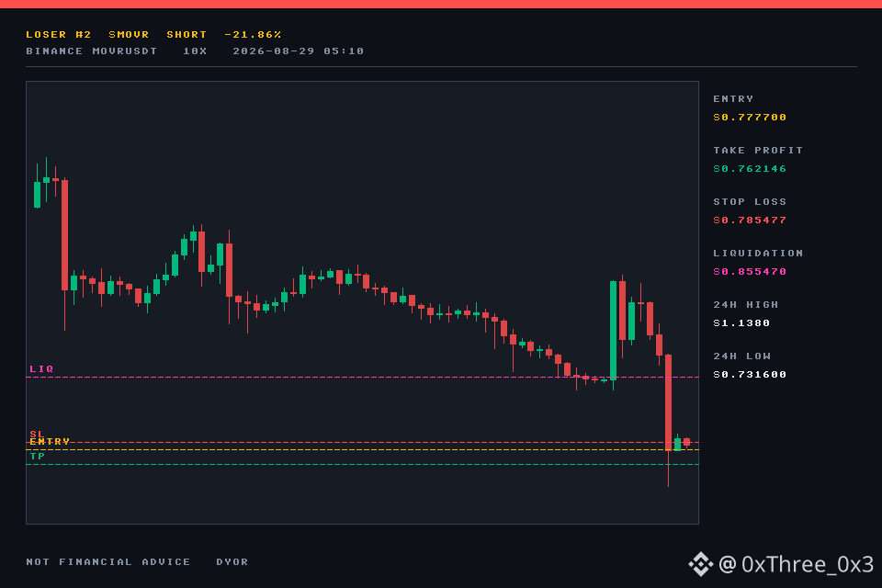This screenshot has width=882, height=588.
Task: Click "BINANCE MOVRUSDT" pair text
Action: pyautogui.click(x=92, y=51)
